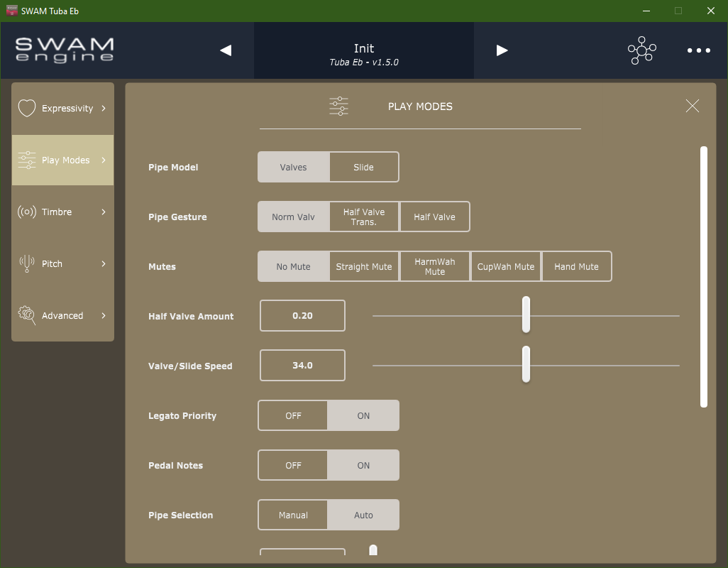Open Advanced settings gear icon

(x=26, y=315)
